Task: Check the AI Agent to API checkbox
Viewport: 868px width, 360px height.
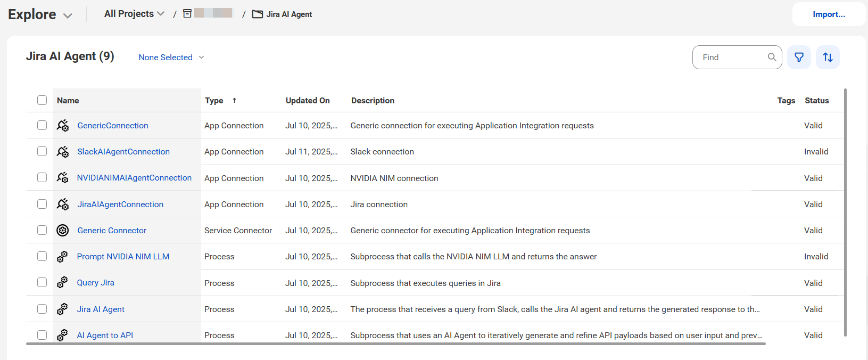Action: tap(42, 335)
